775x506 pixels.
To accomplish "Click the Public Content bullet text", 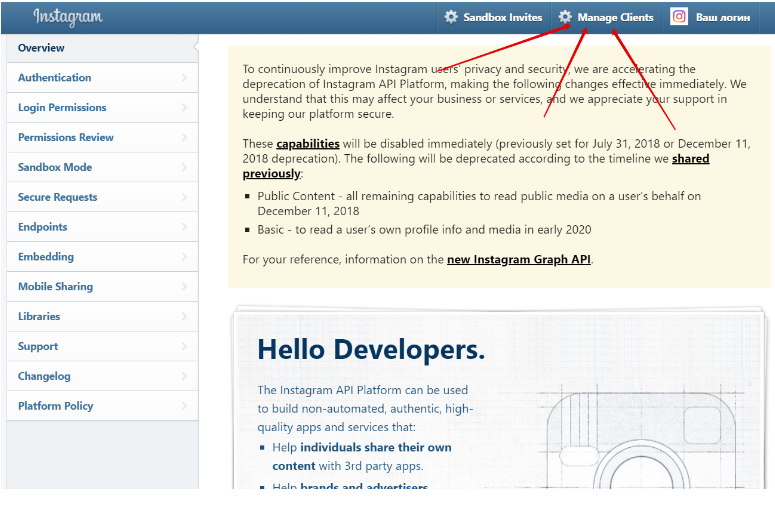I will [479, 204].
